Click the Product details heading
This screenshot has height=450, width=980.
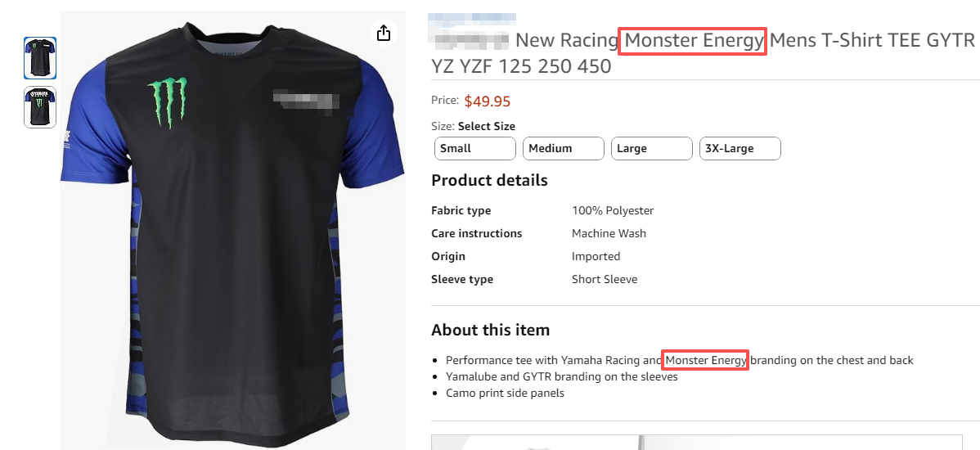(489, 180)
